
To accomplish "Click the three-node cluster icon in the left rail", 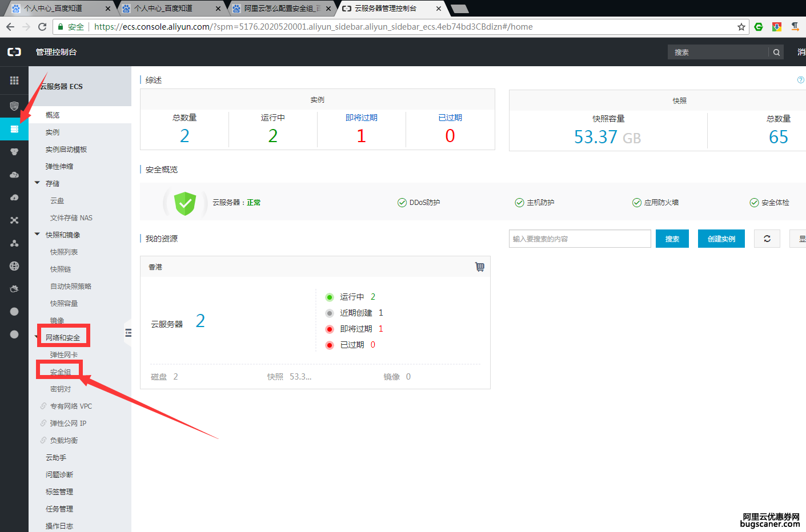I will click(14, 243).
